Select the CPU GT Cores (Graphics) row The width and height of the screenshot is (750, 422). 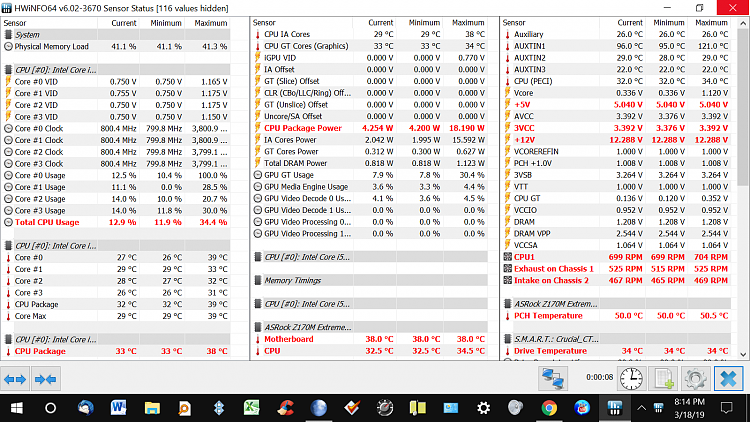370,46
